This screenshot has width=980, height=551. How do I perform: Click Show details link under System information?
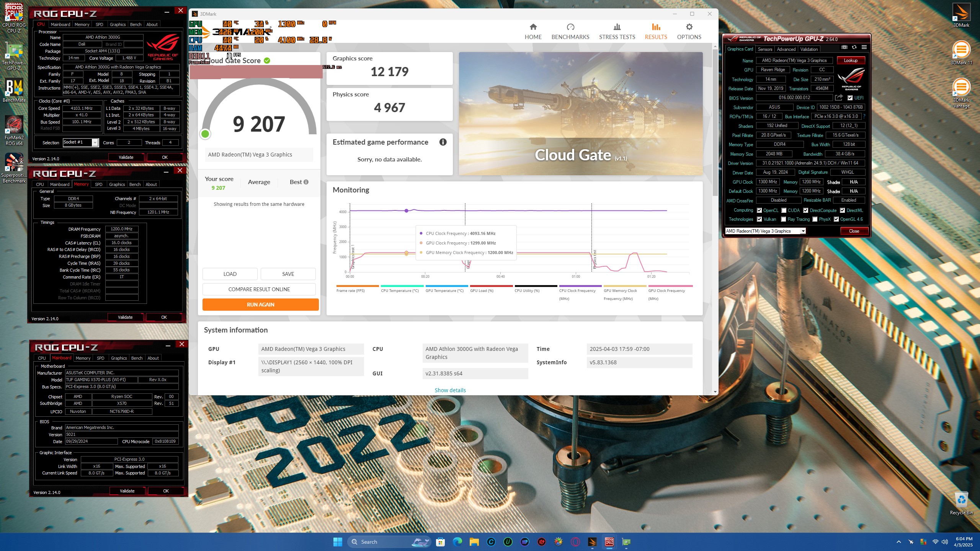click(450, 390)
